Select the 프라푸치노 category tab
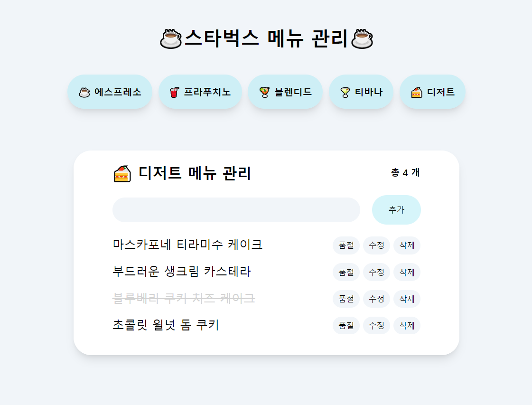532x405 pixels. pyautogui.click(x=200, y=92)
